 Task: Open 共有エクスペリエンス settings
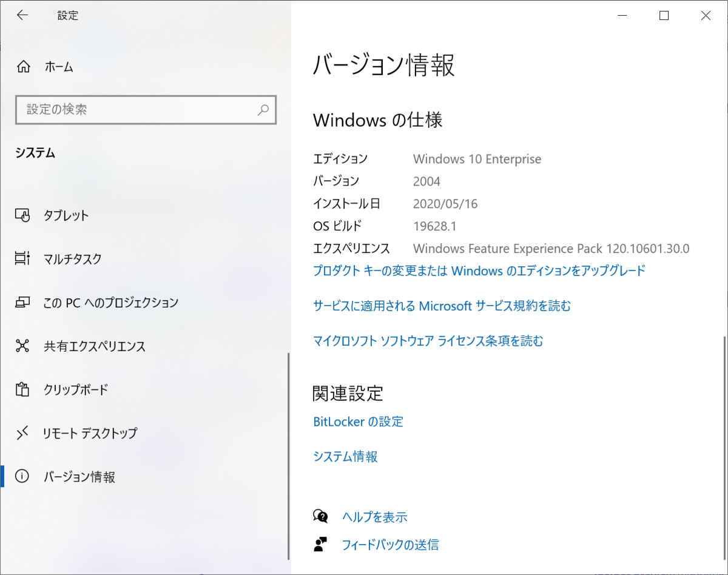144,346
